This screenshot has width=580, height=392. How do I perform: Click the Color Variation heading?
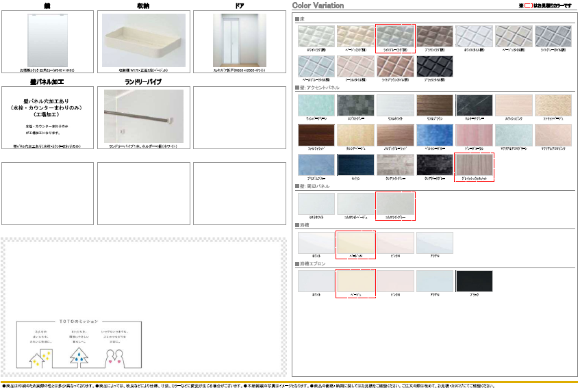pyautogui.click(x=318, y=5)
